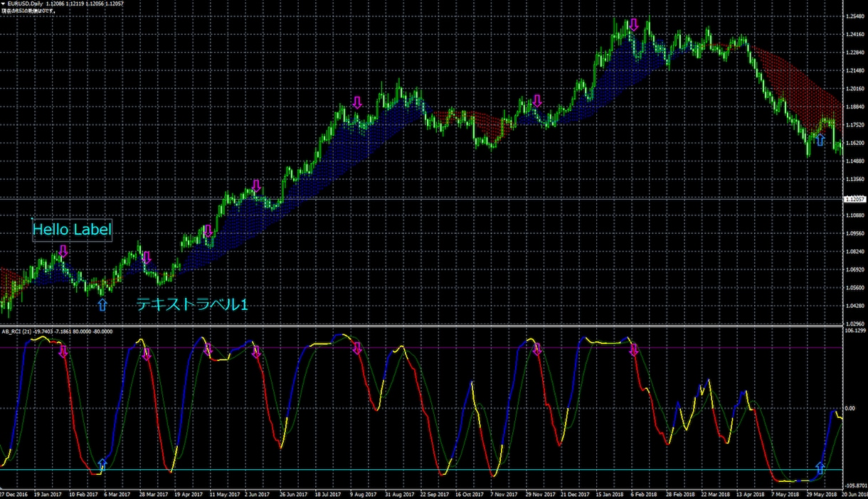Select price chart magenta arrow just before 11 May 2017

pyautogui.click(x=208, y=231)
